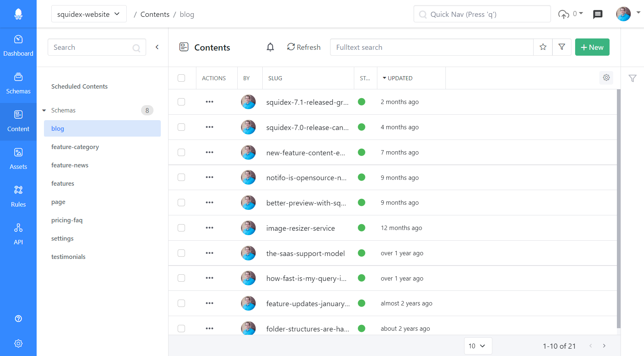Check the squidex-7.0-release-can row checkbox
Screen dimensions: 644x356
(x=181, y=127)
